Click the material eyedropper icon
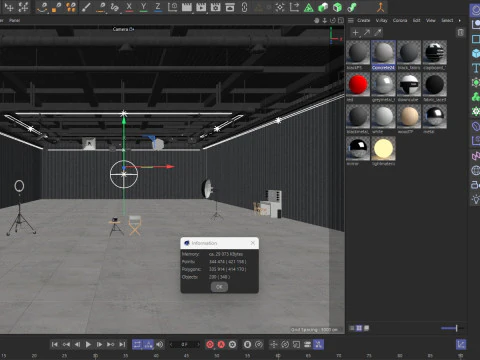The width and height of the screenshot is (480, 360). (378, 32)
